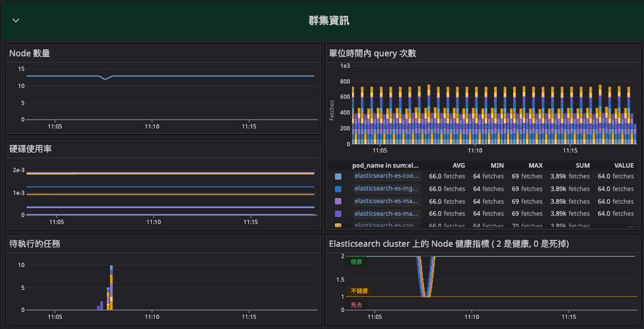The width and height of the screenshot is (644, 329).
Task: Click the orange 不健康 threshold label
Action: [359, 291]
